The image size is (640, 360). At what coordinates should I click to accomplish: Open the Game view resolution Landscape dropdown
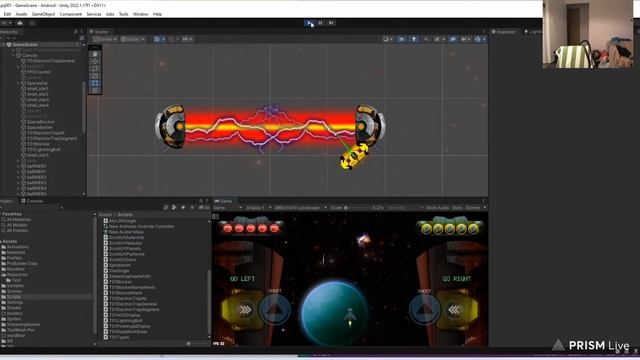(300, 208)
